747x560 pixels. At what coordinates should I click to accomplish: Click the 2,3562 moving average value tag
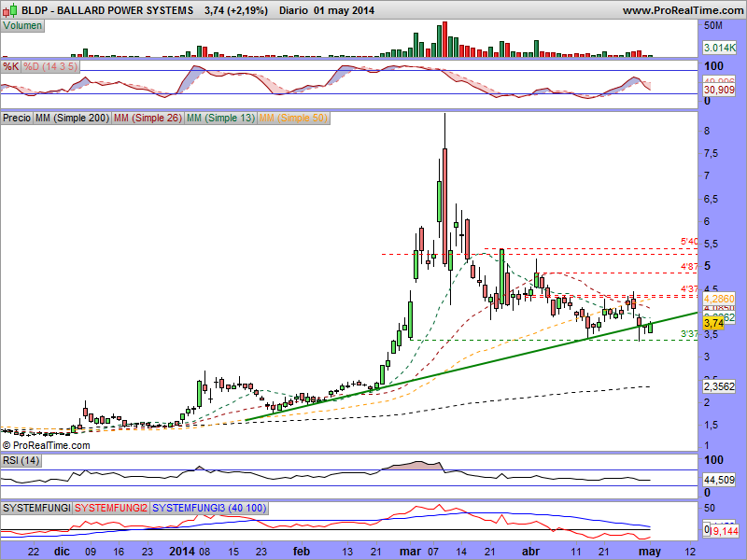tap(719, 386)
